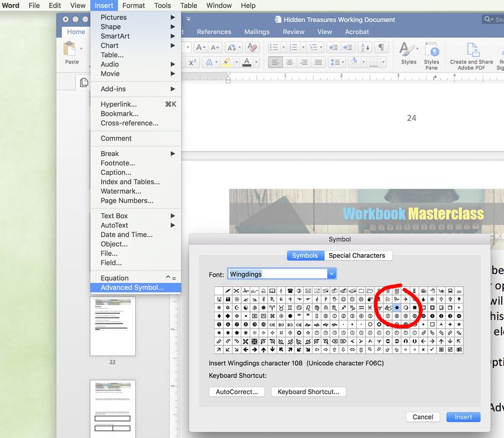Click the A-Z sort icon

click(365, 47)
